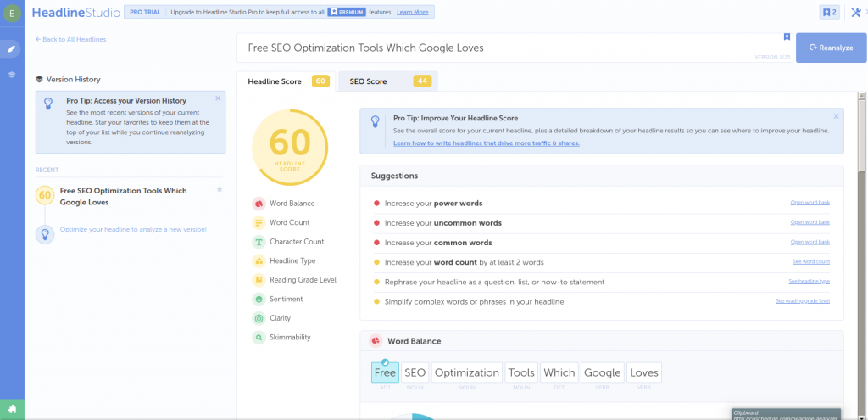Click the Reading Grade Level icon
Image resolution: width=868 pixels, height=420 pixels.
pyautogui.click(x=259, y=280)
